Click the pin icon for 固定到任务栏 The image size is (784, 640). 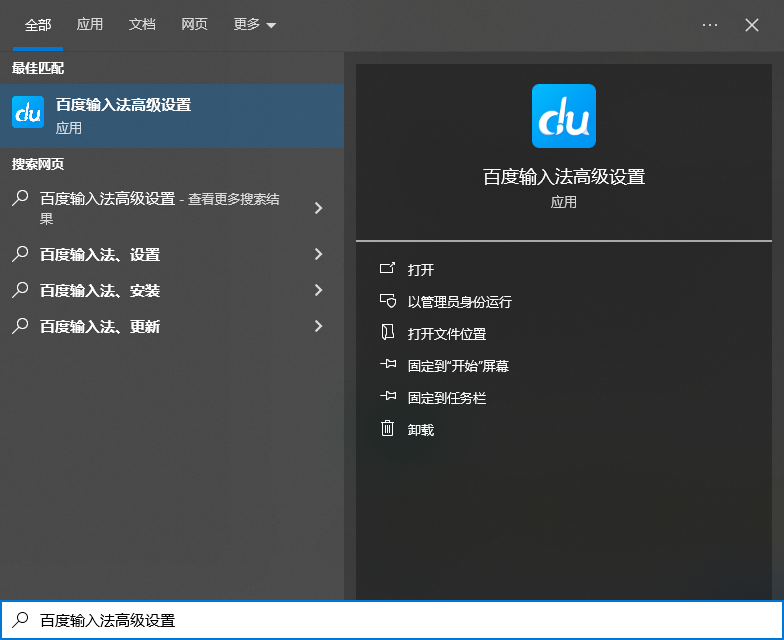[x=388, y=396]
